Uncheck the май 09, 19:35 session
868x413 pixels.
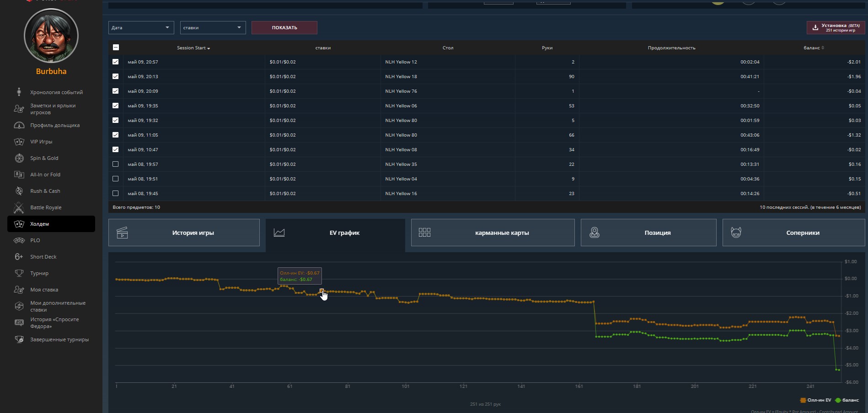pyautogui.click(x=115, y=106)
